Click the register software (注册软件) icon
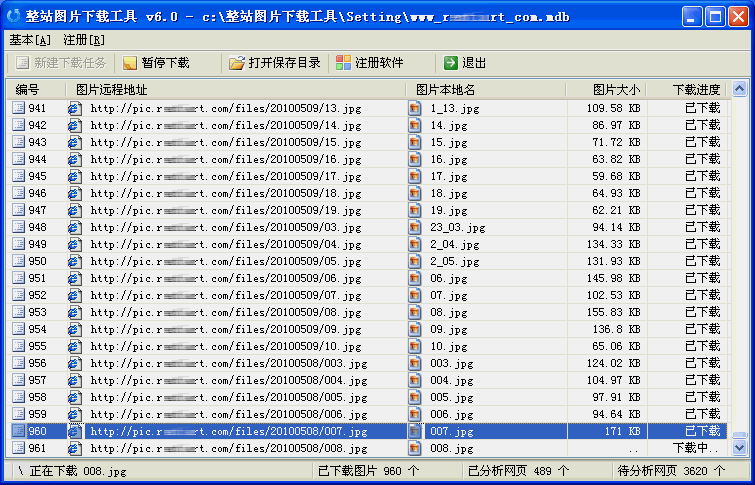The image size is (755, 485). tap(343, 63)
